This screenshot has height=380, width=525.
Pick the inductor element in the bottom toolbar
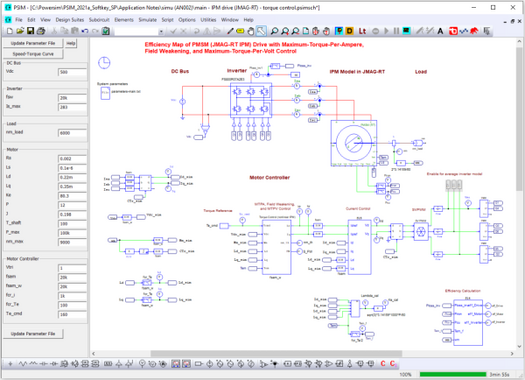[x=33, y=364]
